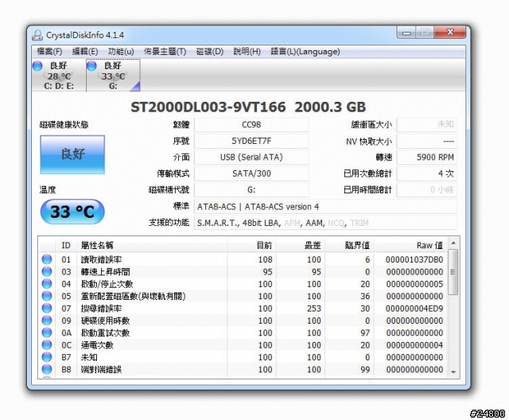Click status orb for ID 04 啟動/停止次數
The height and width of the screenshot is (420, 509).
(47, 284)
